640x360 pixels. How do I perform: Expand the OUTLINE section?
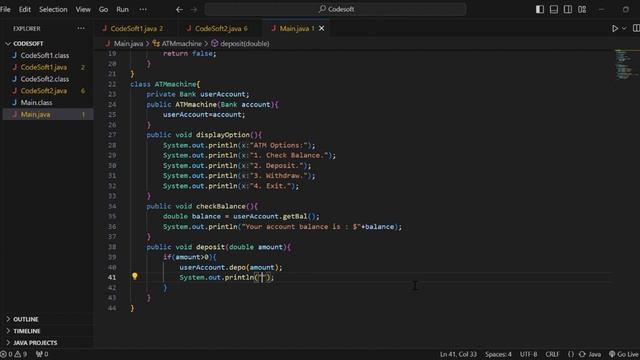tap(26, 319)
